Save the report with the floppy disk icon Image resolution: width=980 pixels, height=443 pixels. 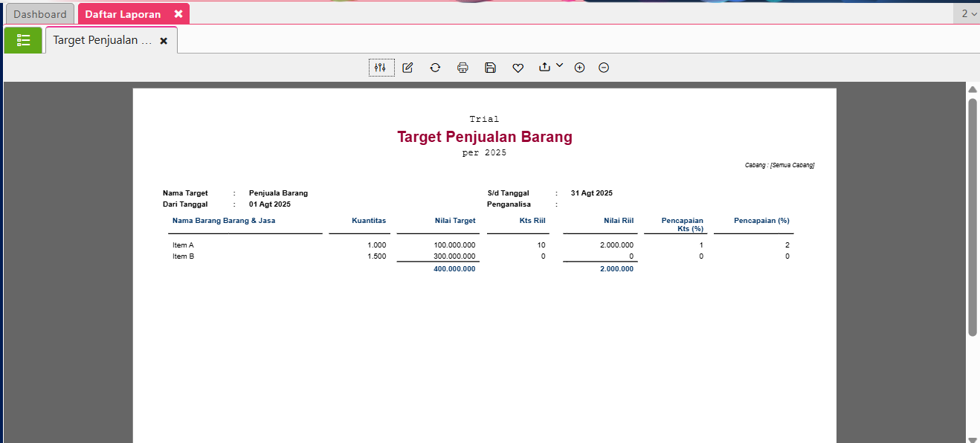490,68
